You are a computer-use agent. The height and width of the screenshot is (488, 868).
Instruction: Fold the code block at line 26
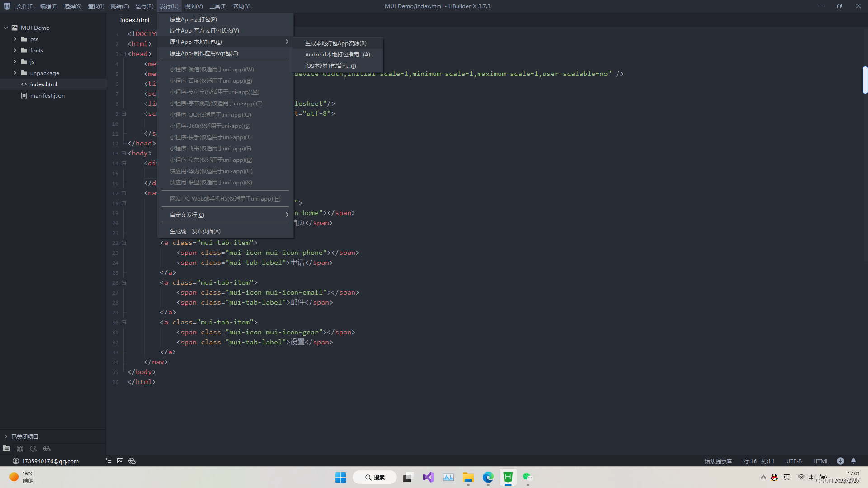(123, 282)
